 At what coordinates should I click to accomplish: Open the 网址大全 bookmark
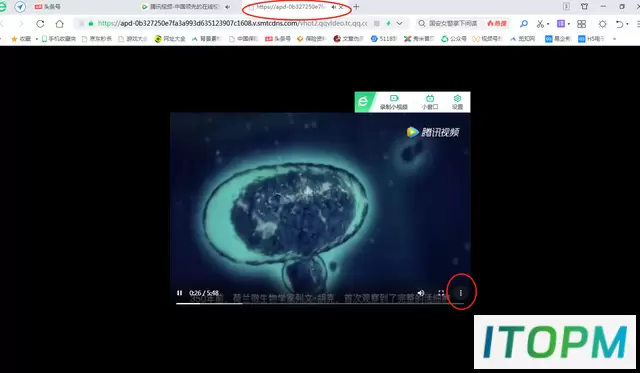pos(170,39)
